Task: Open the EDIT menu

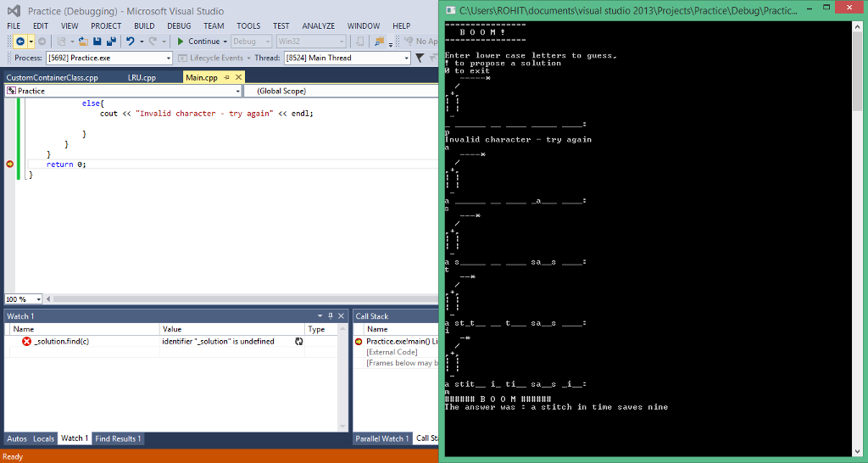Action: 41,25
